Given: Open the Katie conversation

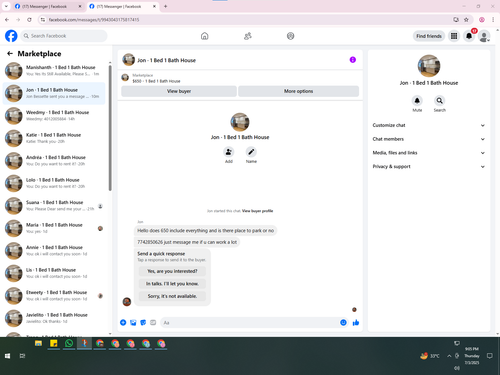Looking at the screenshot, I should (x=54, y=138).
